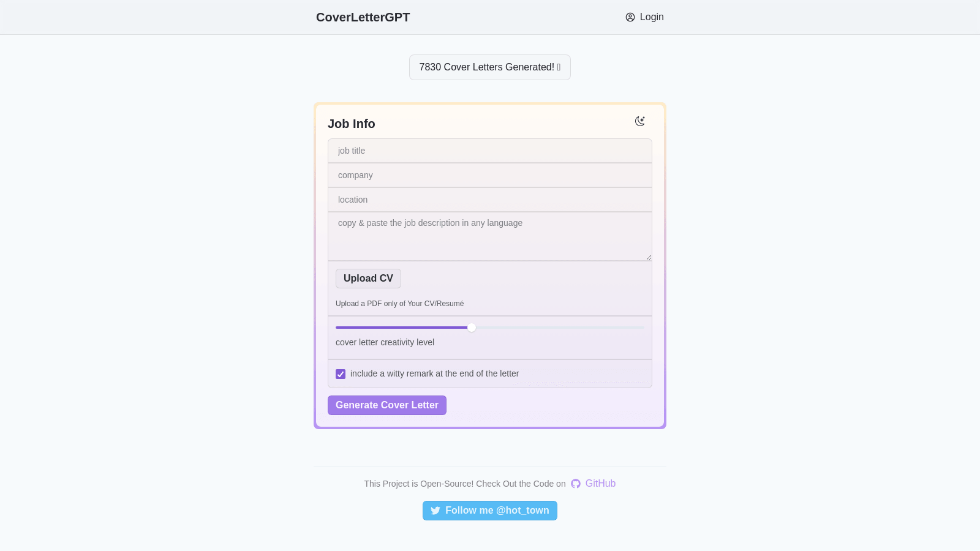This screenshot has height=551, width=980.
Task: Click the witty remark label text
Action: tap(434, 373)
